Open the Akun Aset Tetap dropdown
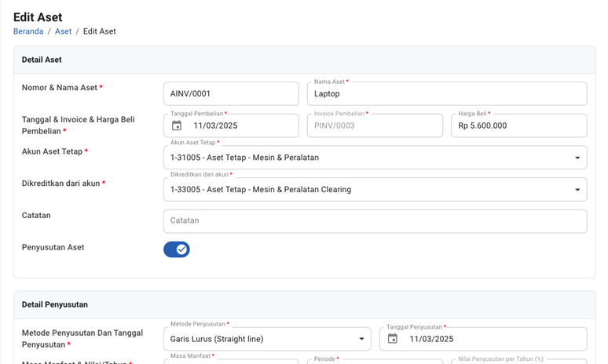The height and width of the screenshot is (364, 608). coord(577,158)
